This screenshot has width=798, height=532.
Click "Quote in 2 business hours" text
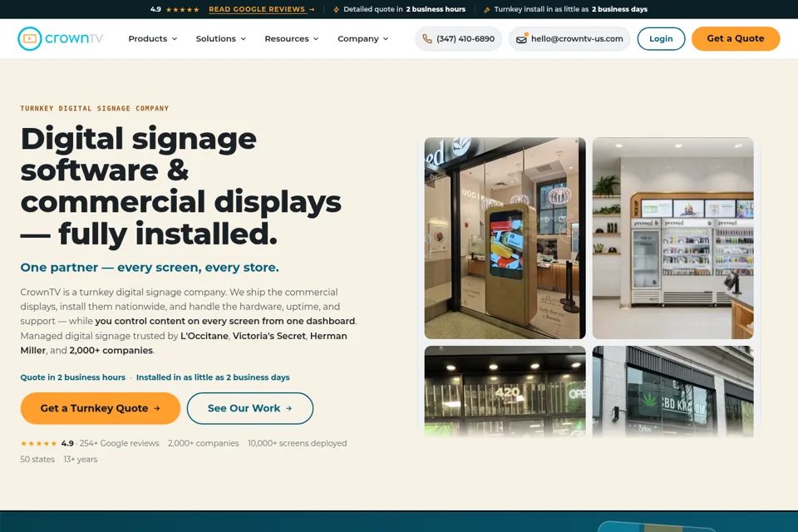tap(73, 377)
